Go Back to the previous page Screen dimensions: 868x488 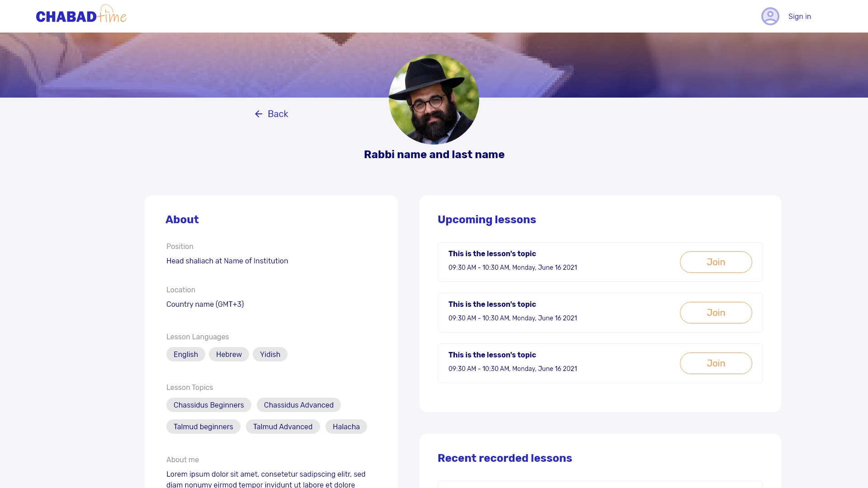point(271,114)
